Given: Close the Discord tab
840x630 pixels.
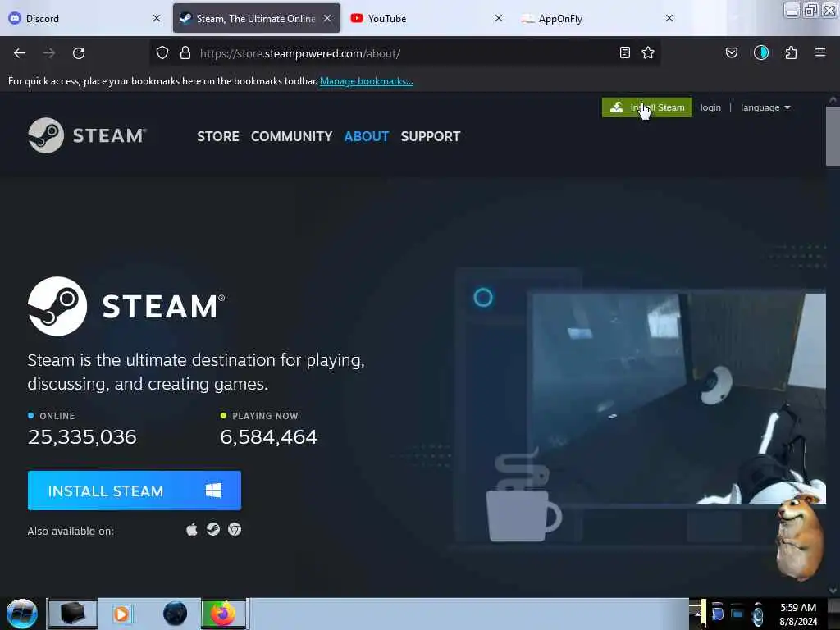Looking at the screenshot, I should pos(157,18).
